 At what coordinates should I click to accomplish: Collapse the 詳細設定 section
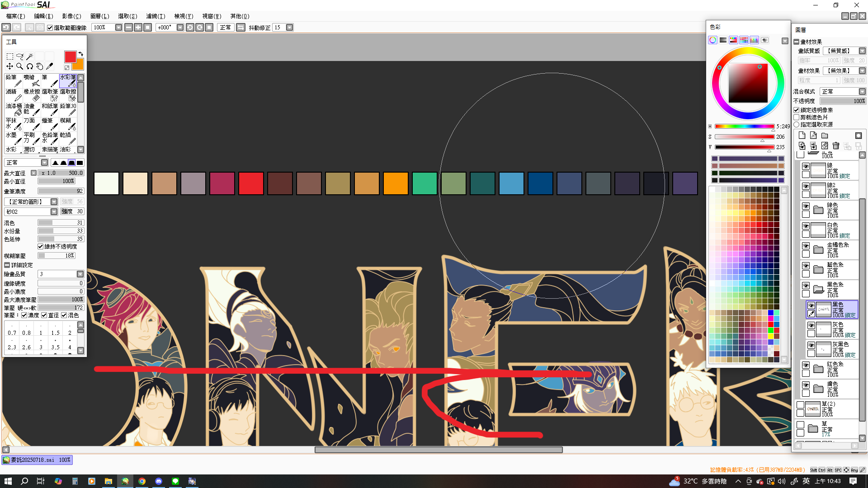(7, 265)
